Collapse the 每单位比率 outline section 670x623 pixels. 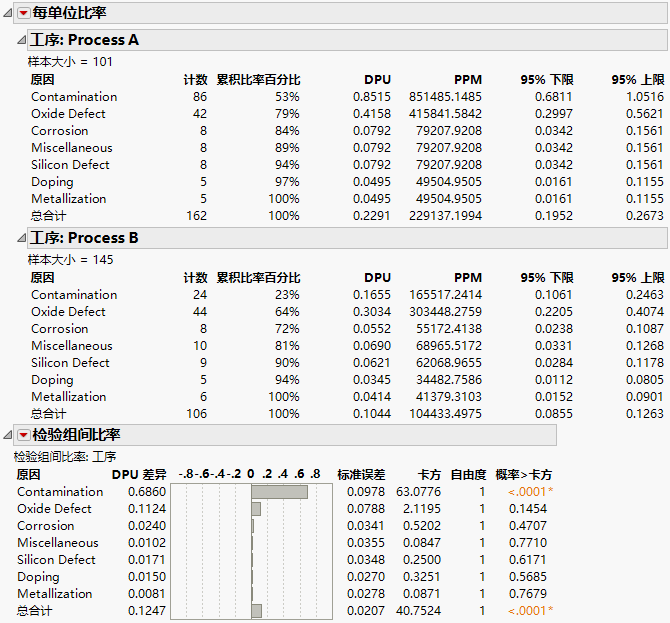point(7,13)
